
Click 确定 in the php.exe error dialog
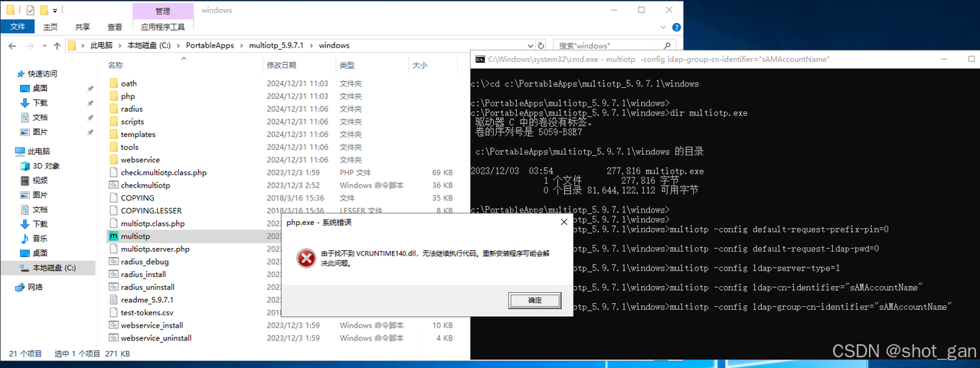pyautogui.click(x=534, y=301)
